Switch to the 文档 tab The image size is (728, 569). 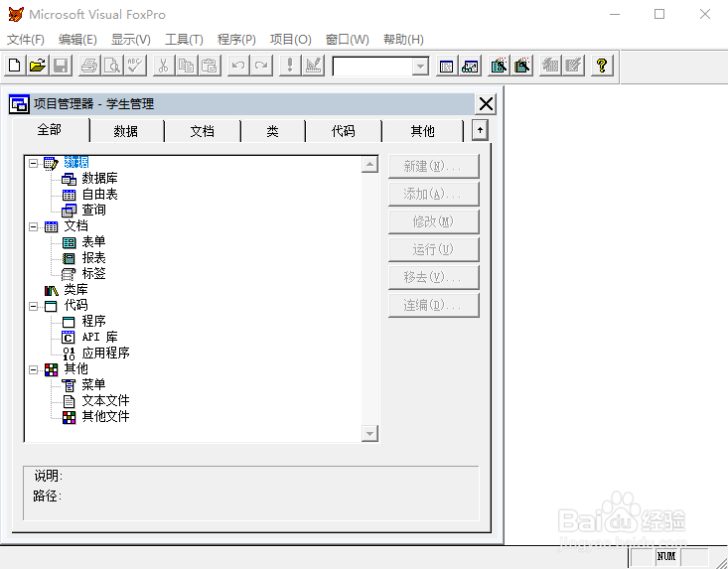point(203,131)
